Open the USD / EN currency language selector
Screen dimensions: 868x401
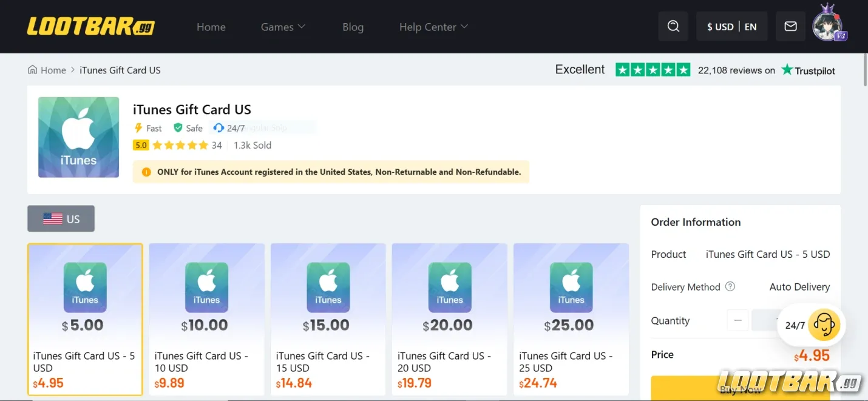click(x=731, y=27)
